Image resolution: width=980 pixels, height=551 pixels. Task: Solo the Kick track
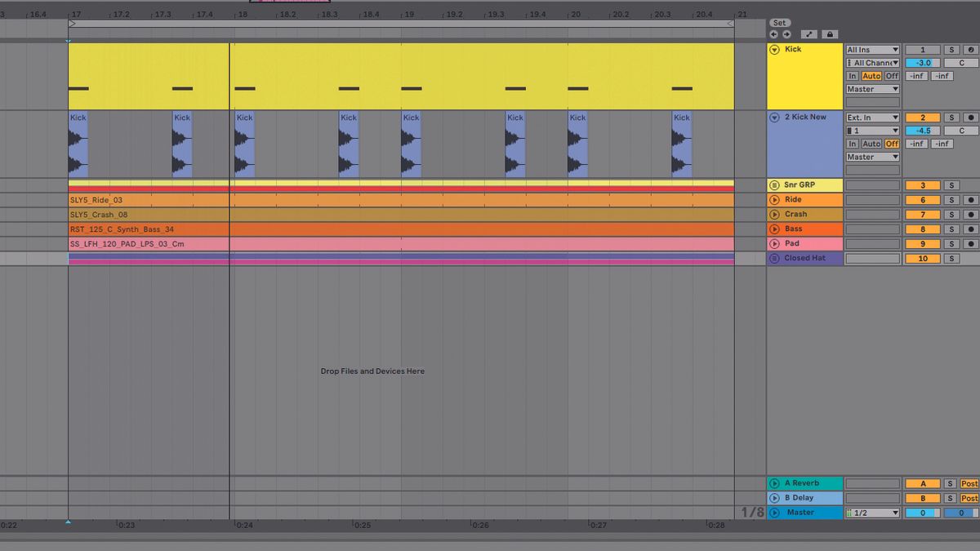[x=951, y=49]
